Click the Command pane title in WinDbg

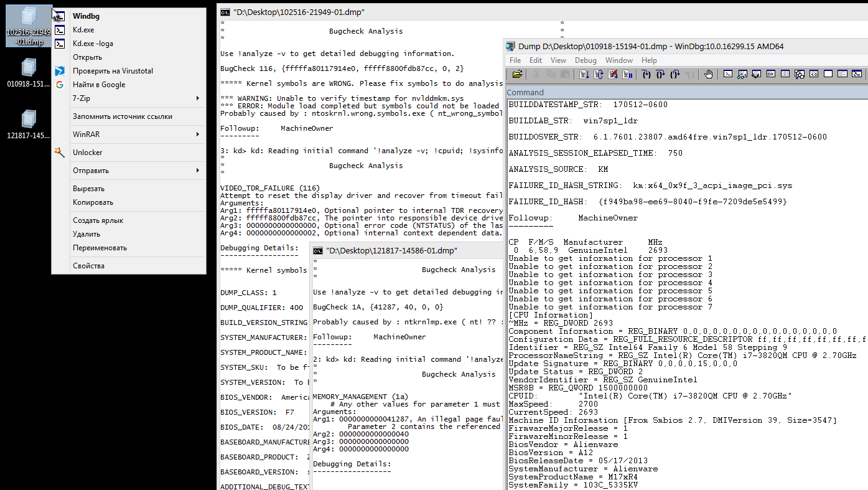point(526,93)
